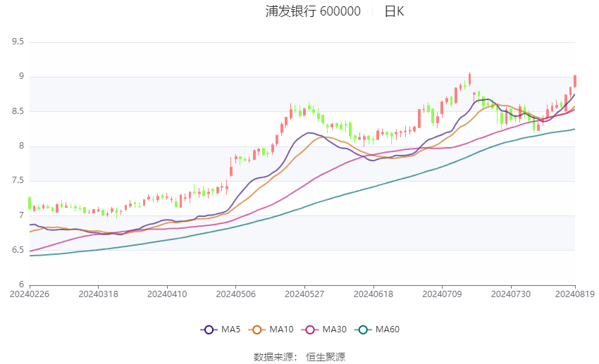Click the pink MA30 legend circle marker
Screen dimensions: 599x364
tap(309, 330)
